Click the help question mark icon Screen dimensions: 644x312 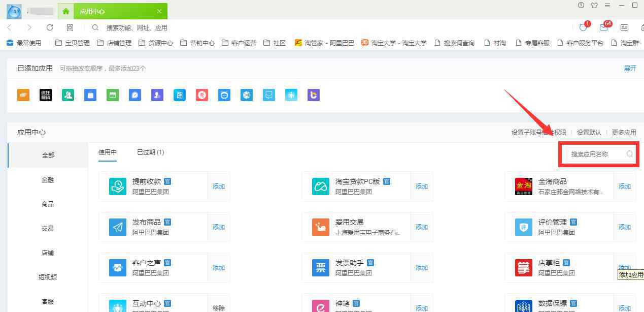click(x=581, y=6)
